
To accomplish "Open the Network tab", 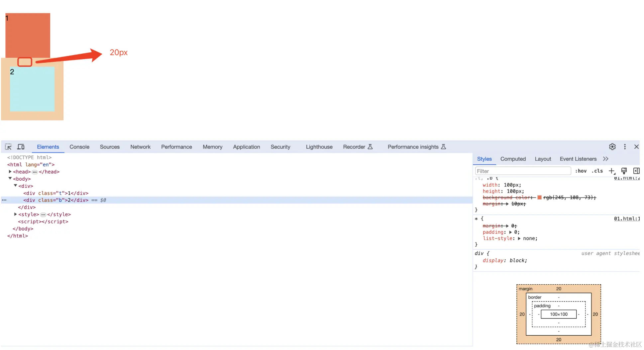I will point(140,147).
